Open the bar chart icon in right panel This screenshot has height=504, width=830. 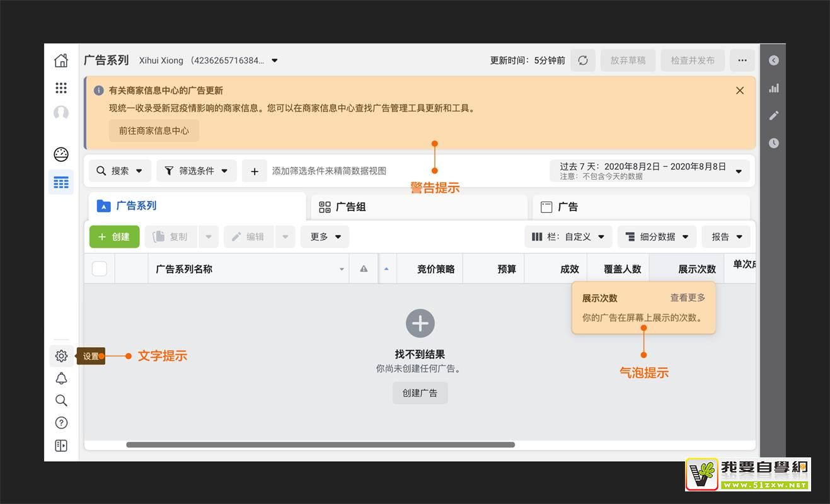pyautogui.click(x=774, y=88)
